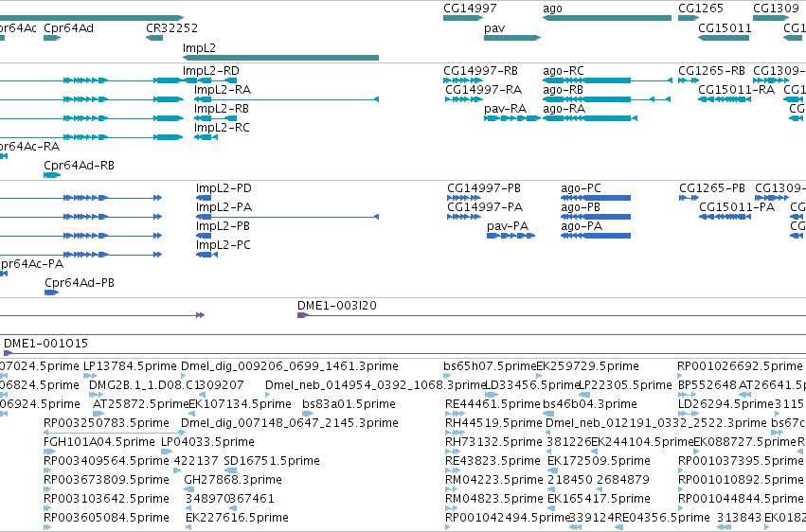Select the ImpL2-RA transcript glyph
The height and width of the screenshot is (532, 806).
click(x=286, y=99)
